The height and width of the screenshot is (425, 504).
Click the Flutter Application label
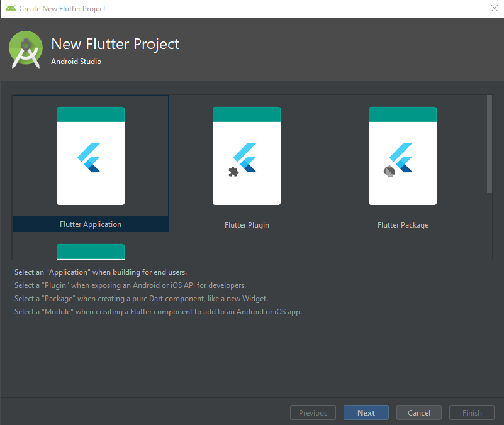tap(91, 224)
